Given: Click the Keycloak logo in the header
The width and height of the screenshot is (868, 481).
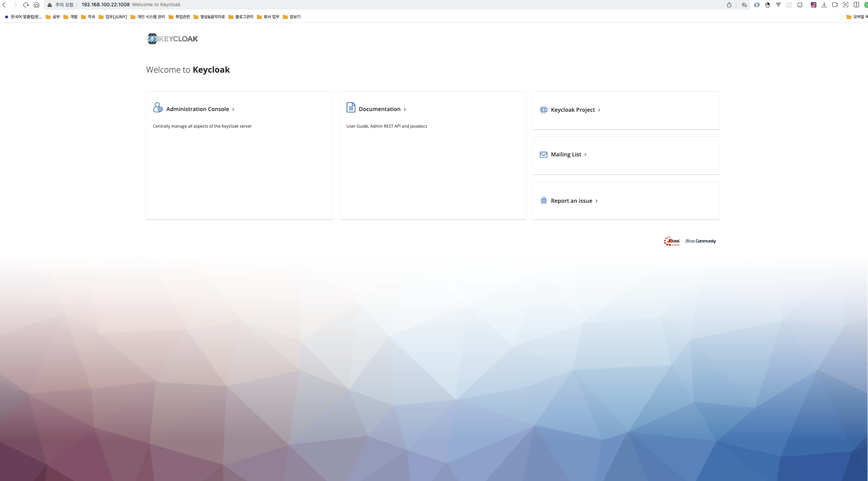Looking at the screenshot, I should [172, 39].
